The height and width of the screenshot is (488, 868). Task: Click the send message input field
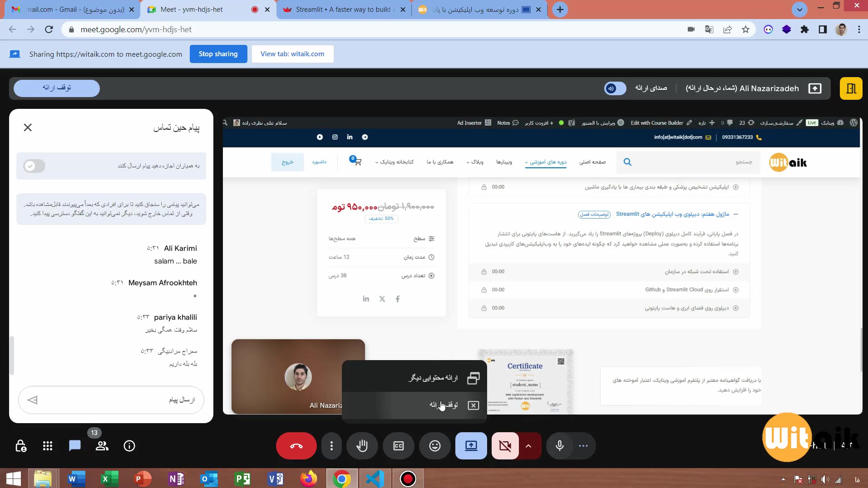coord(111,400)
